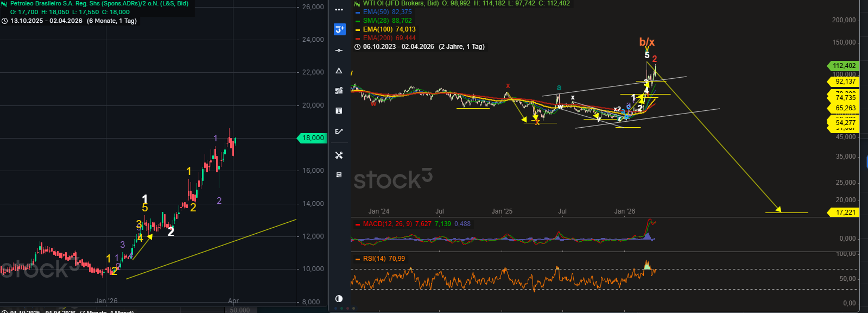Select the horizontal line drawing tool
868x313 pixels.
coord(339,51)
